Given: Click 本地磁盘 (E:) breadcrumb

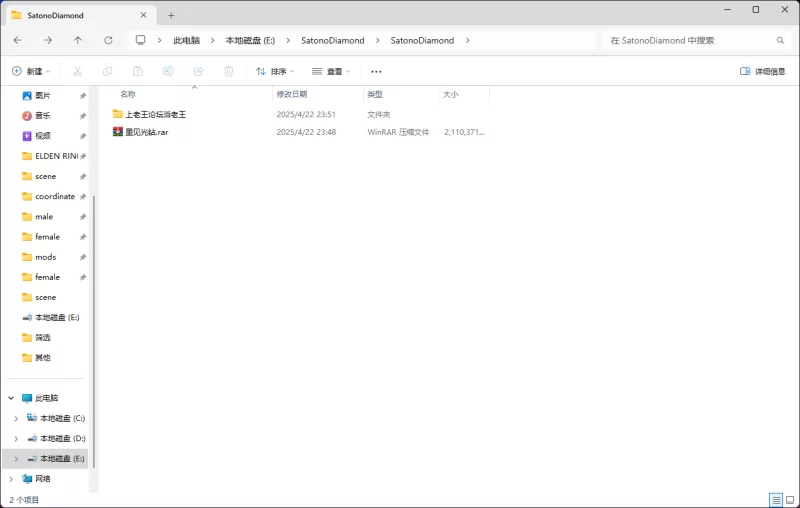Looking at the screenshot, I should pos(250,40).
